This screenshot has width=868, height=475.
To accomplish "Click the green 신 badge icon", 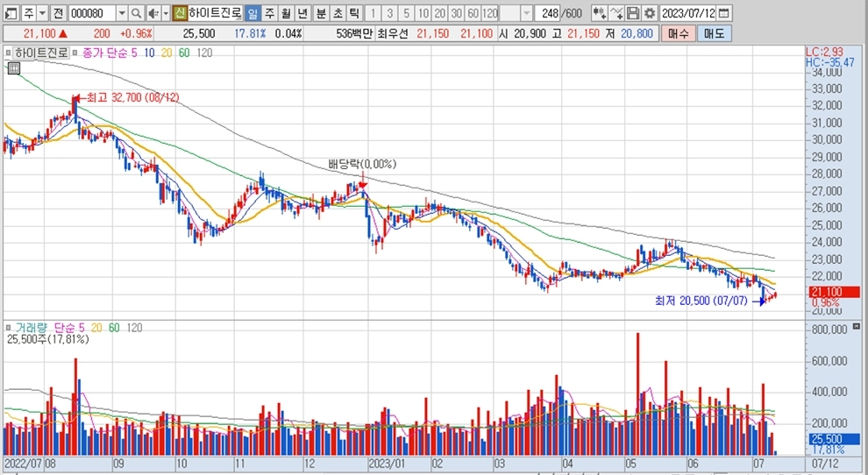I will click(x=180, y=13).
